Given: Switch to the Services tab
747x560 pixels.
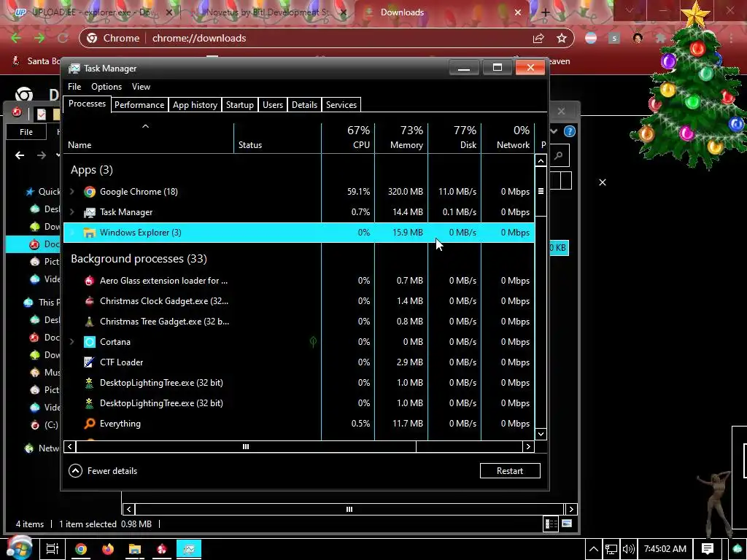Looking at the screenshot, I should (341, 105).
